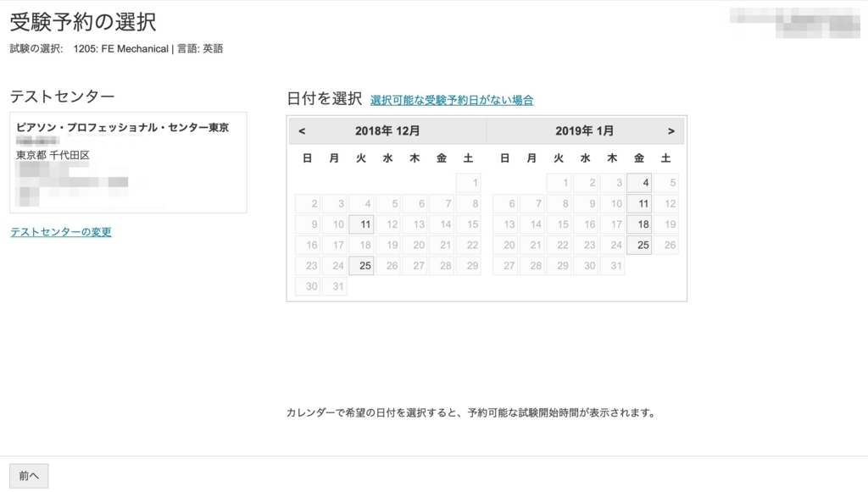The height and width of the screenshot is (492, 868).
Task: Select December 11 as the exam date
Action: click(x=360, y=224)
